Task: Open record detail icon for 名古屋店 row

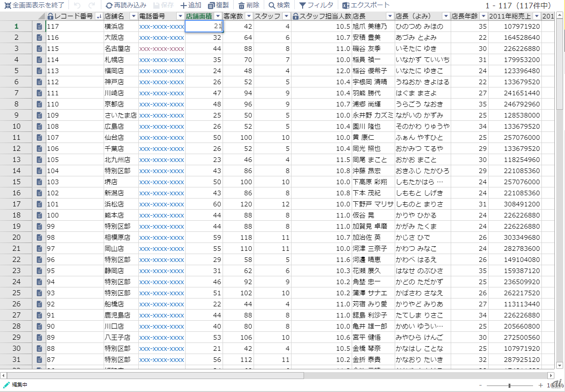Action: coord(39,49)
